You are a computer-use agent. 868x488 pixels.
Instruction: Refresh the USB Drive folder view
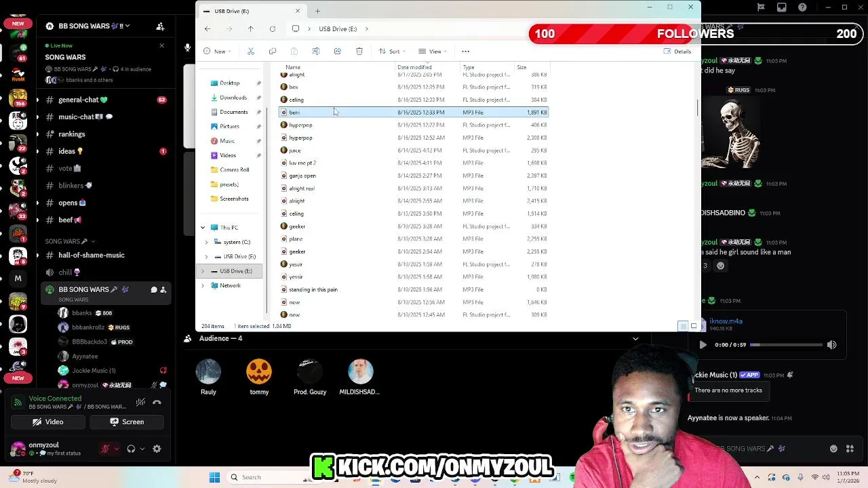(273, 29)
